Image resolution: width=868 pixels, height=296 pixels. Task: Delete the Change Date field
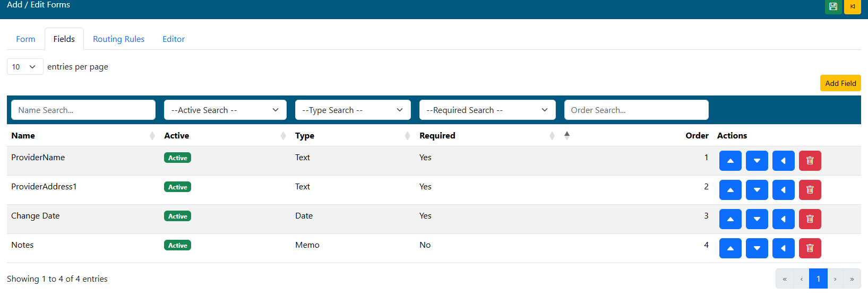(810, 219)
